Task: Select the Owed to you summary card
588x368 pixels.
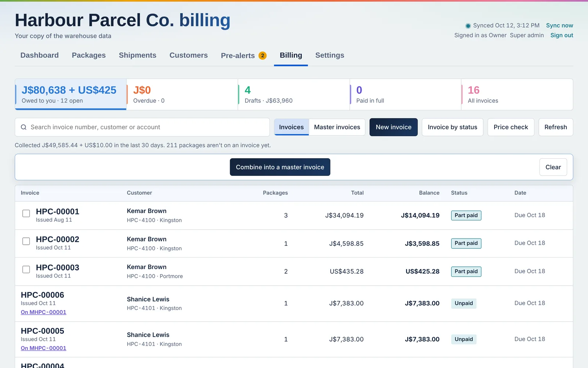Action: click(71, 94)
